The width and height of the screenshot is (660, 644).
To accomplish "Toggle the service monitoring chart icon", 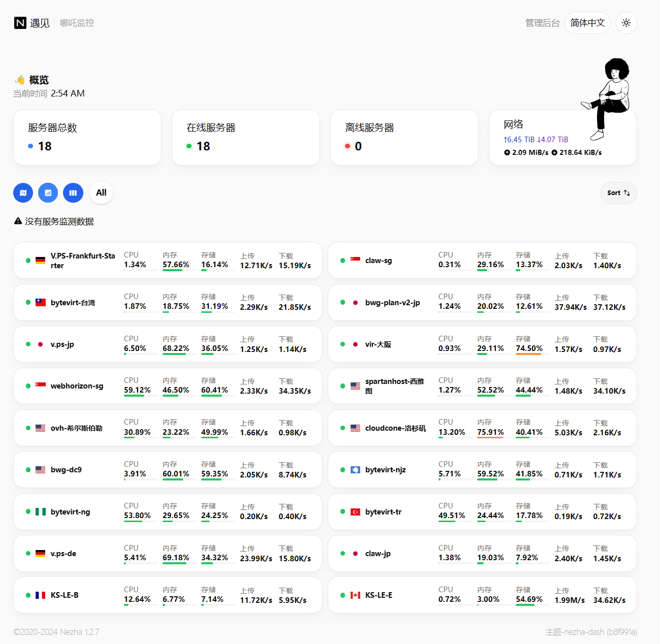I will coord(48,193).
